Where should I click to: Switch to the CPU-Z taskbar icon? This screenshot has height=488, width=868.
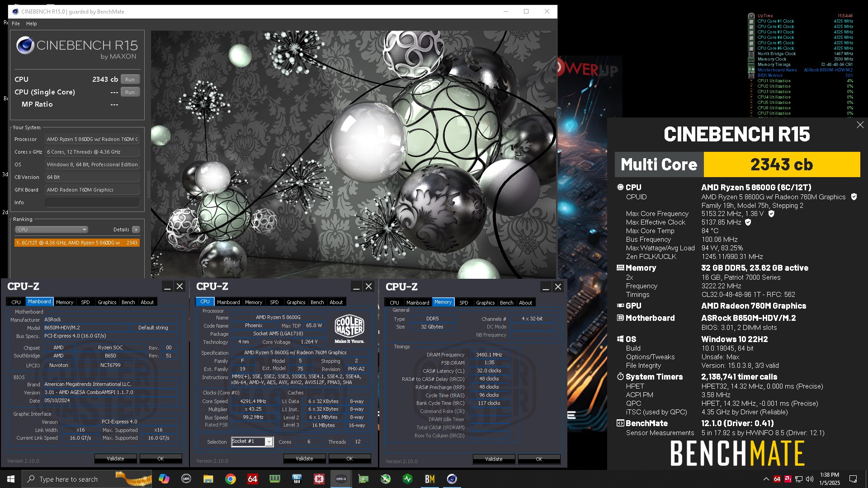341,479
